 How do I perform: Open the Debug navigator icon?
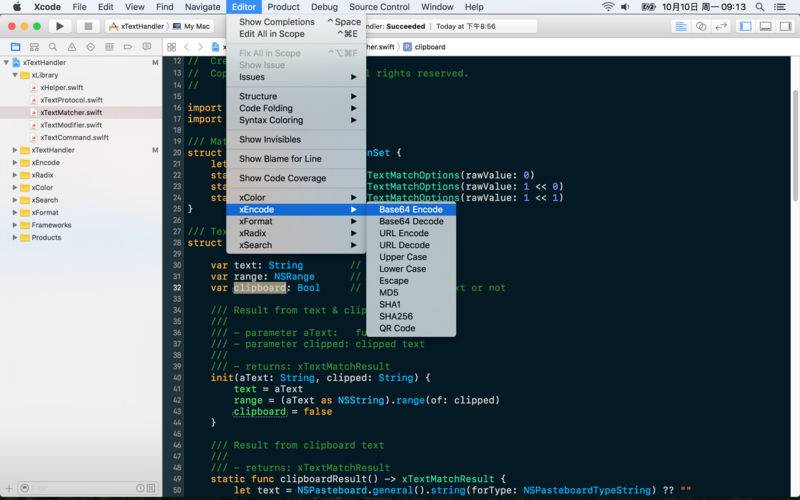tap(109, 47)
